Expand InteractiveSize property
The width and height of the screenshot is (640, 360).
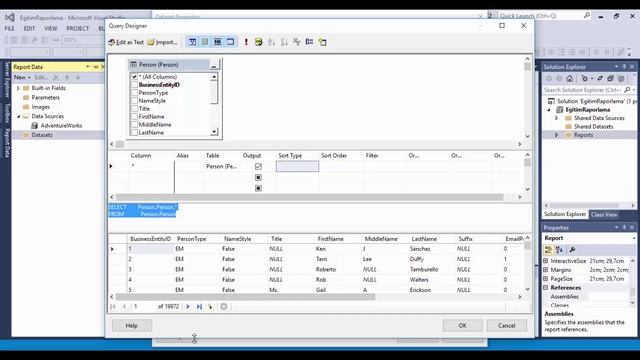546,261
